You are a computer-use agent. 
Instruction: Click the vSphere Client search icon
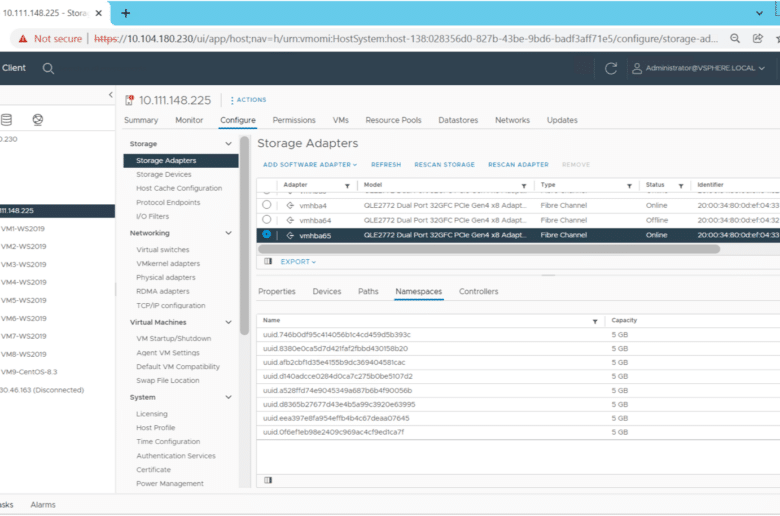[x=48, y=68]
